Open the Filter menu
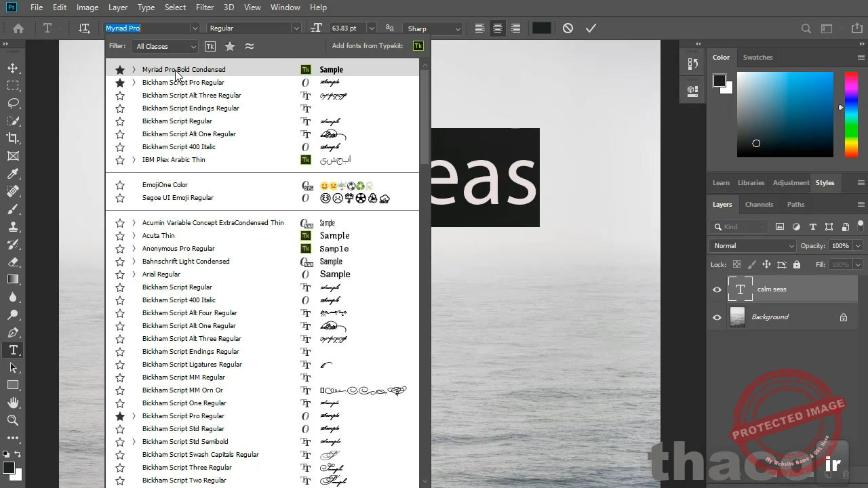Screen dimensions: 868x488 pos(204,7)
